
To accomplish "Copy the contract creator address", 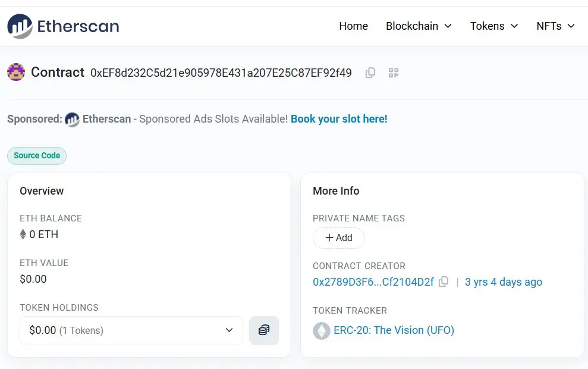I will 444,282.
